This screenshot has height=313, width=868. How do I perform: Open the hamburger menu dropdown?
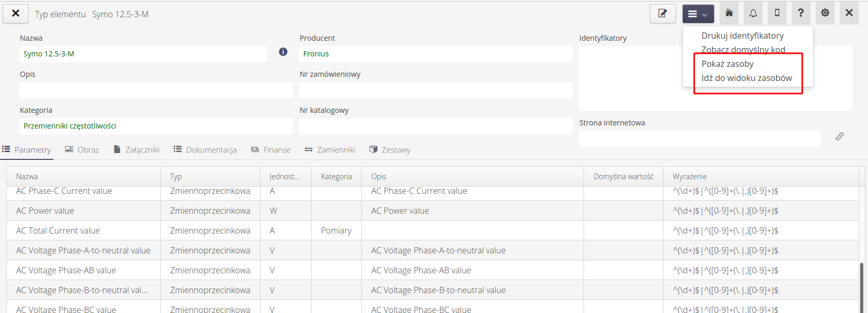point(698,14)
